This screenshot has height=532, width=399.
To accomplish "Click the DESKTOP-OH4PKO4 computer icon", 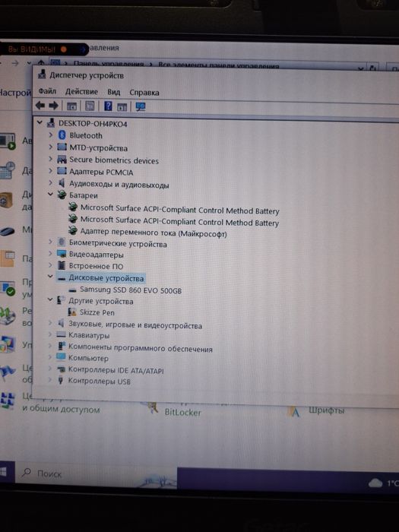I will pyautogui.click(x=51, y=123).
